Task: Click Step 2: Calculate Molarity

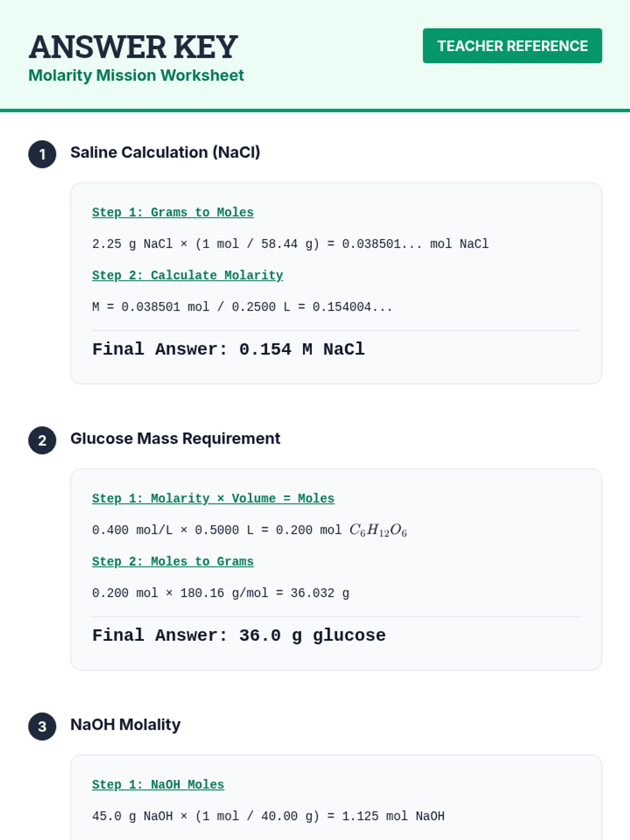Action: 187,276
